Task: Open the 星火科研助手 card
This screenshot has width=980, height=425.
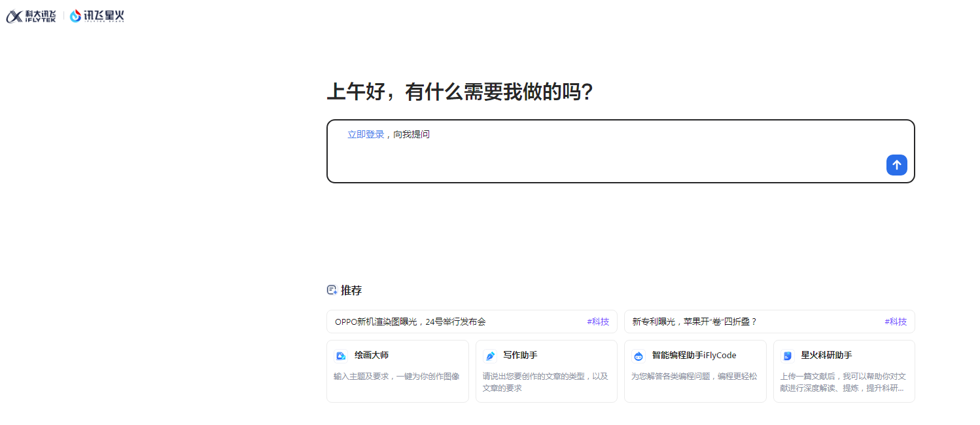Action: pos(844,371)
